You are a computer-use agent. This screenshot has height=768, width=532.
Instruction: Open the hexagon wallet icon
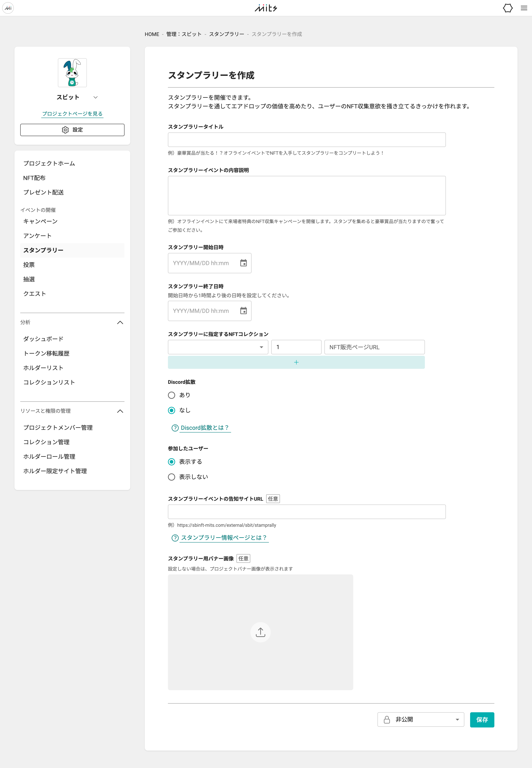pyautogui.click(x=507, y=8)
